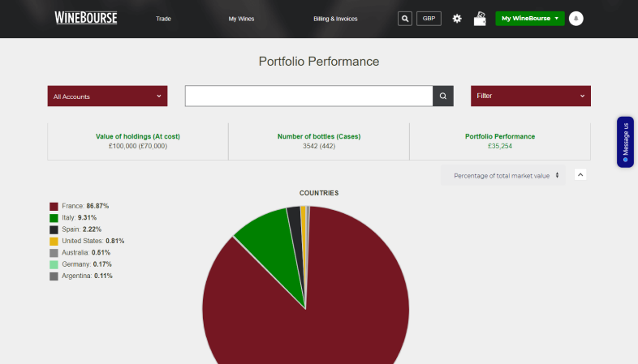Click the 'Spain: 2.22%' legend label
The height and width of the screenshot is (364, 638).
82,229
